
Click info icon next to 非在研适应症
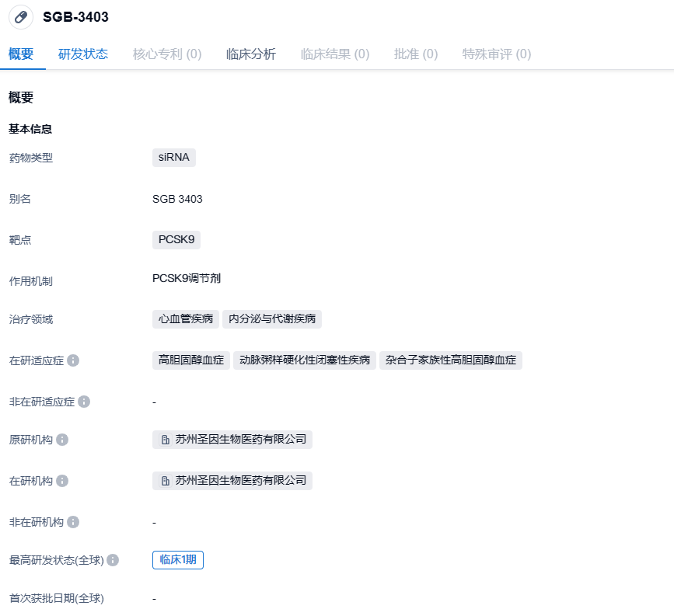coord(84,402)
